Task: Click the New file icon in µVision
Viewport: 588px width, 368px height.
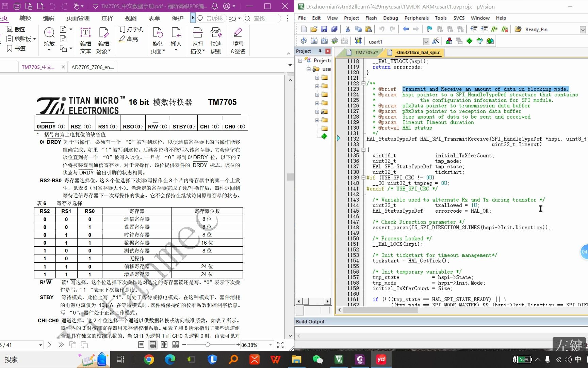Action: pyautogui.click(x=304, y=29)
